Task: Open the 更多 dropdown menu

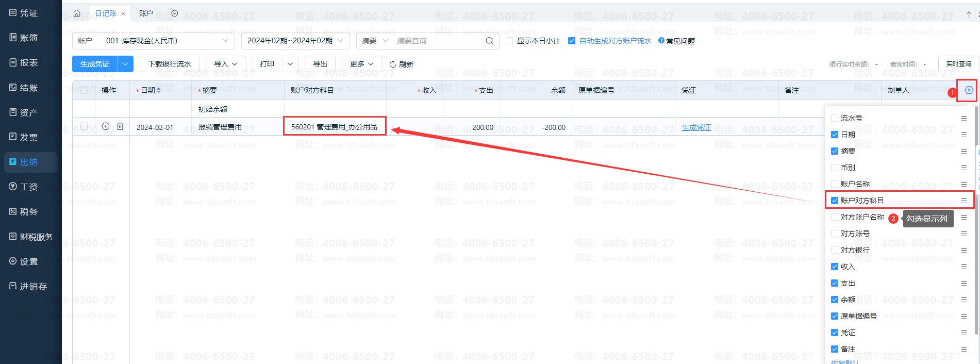Action: click(x=361, y=64)
